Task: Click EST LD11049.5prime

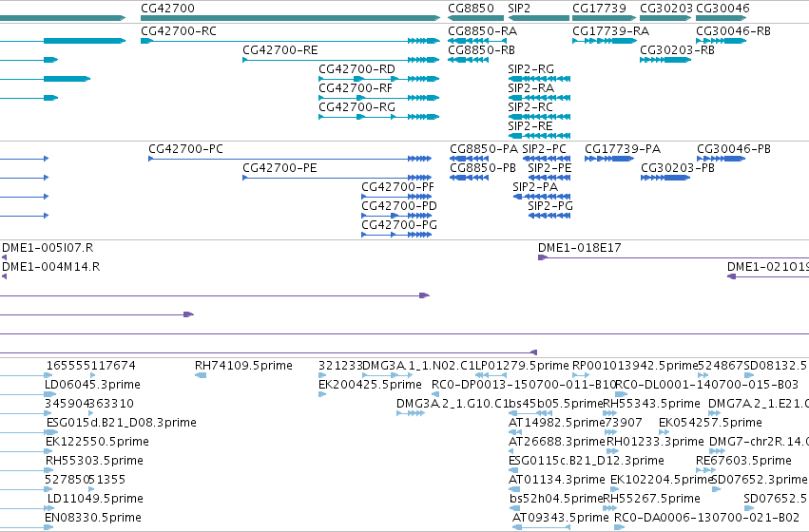Action: tap(95, 499)
